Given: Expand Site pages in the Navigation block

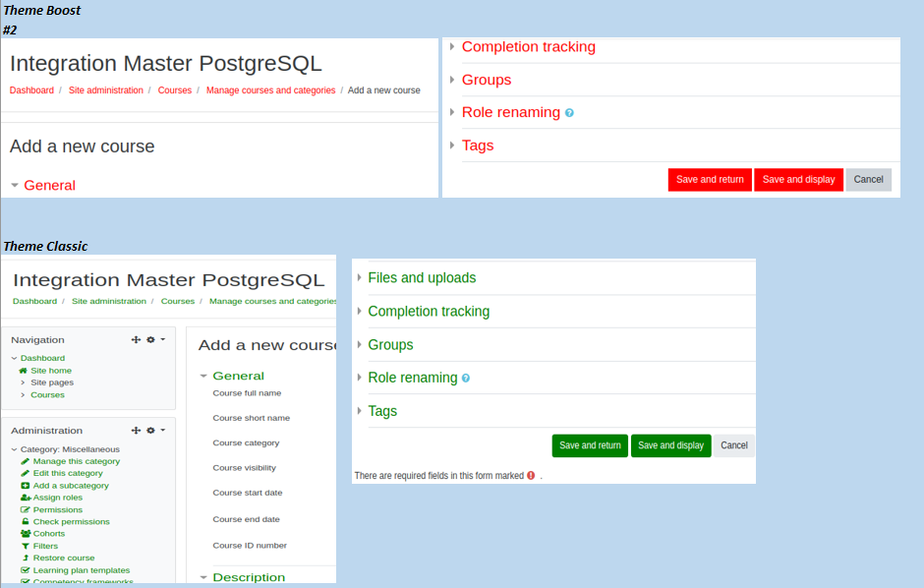Looking at the screenshot, I should coord(23,382).
